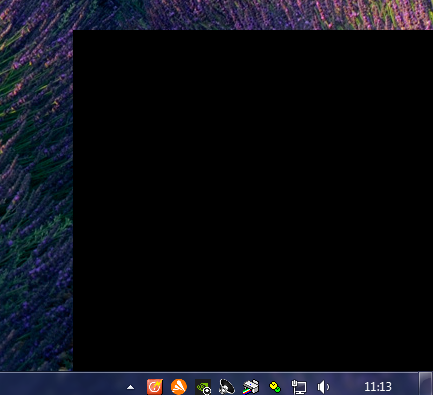Open the 11:13 taskbar clock
This screenshot has height=396, width=437.
[378, 387]
